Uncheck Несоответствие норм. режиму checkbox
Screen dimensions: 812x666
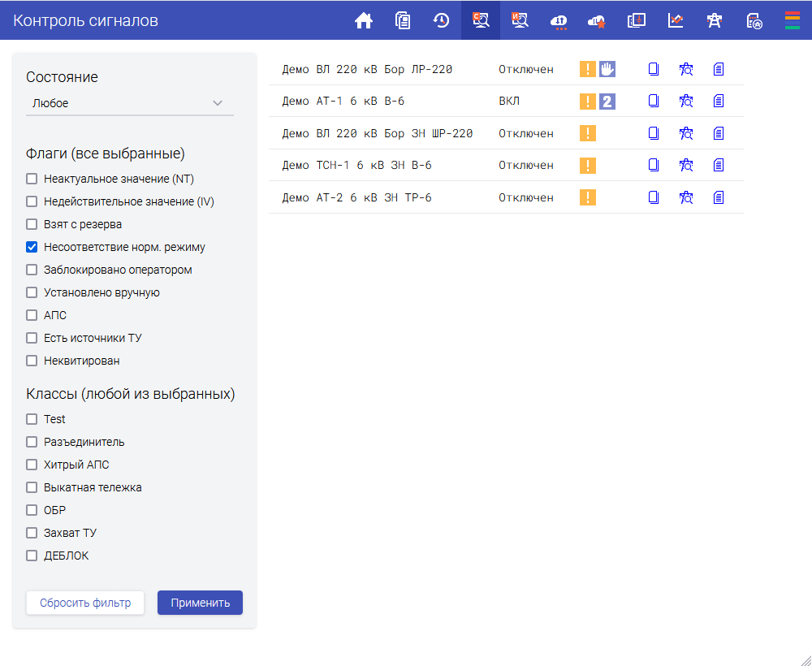pos(32,247)
